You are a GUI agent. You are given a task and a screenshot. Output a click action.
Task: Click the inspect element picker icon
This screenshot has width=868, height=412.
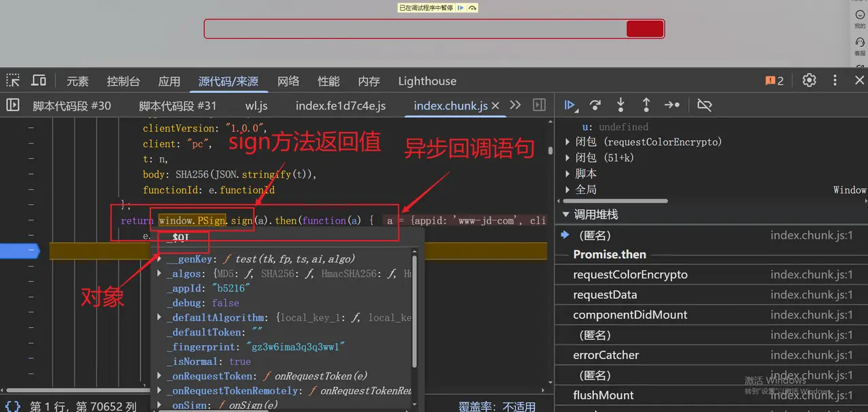pyautogui.click(x=13, y=81)
